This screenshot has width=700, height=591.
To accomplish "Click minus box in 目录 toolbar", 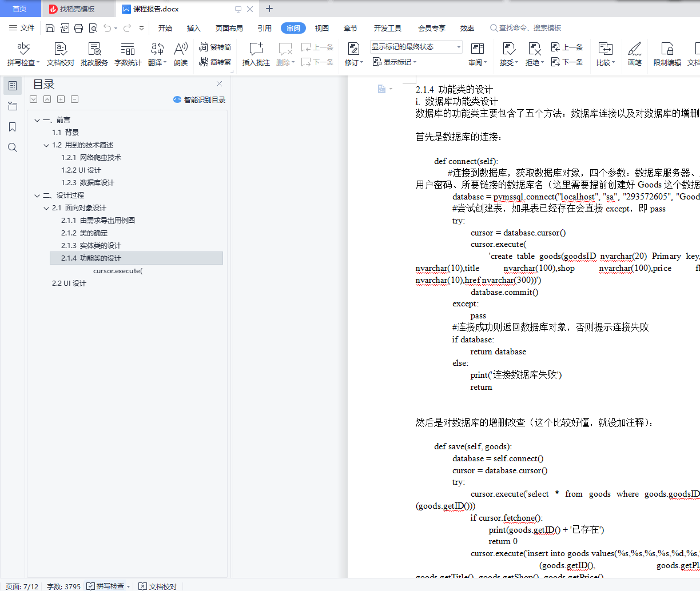I will 75,99.
